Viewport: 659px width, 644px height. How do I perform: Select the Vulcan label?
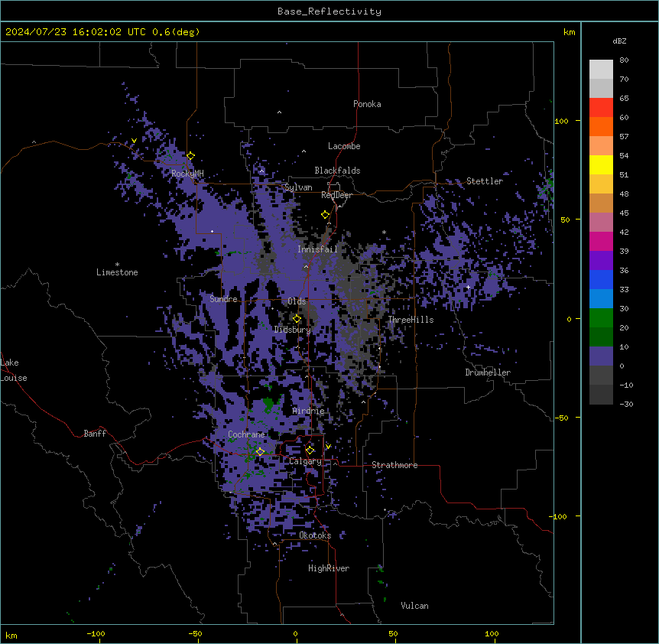(414, 606)
